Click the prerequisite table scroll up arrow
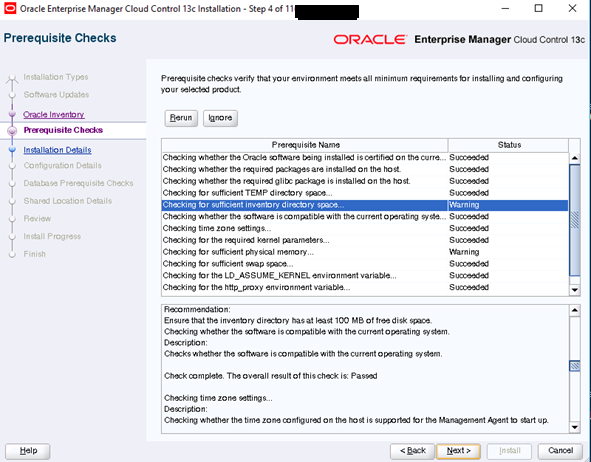The image size is (591, 462). point(574,158)
